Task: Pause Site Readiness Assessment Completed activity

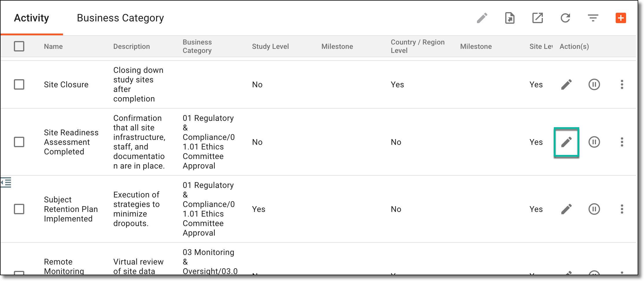Action: click(594, 142)
